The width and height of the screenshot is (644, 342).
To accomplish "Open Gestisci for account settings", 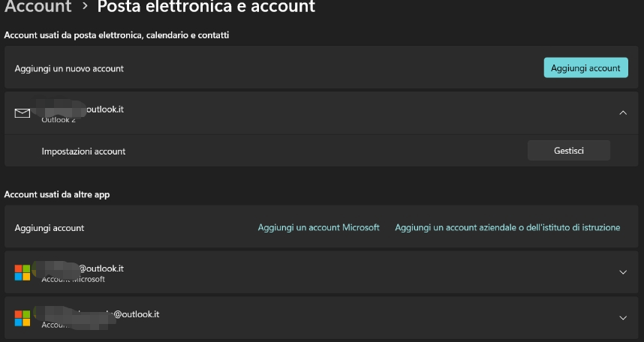I will point(569,151).
